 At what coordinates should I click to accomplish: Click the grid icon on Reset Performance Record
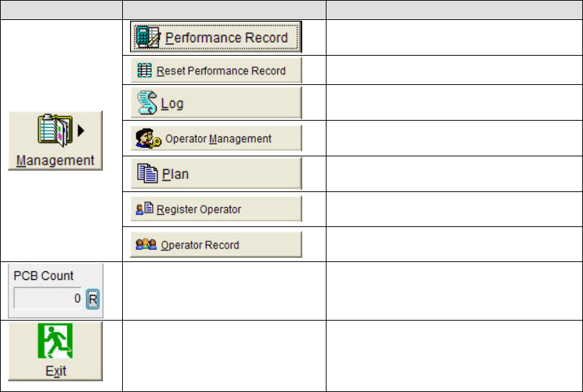(144, 71)
